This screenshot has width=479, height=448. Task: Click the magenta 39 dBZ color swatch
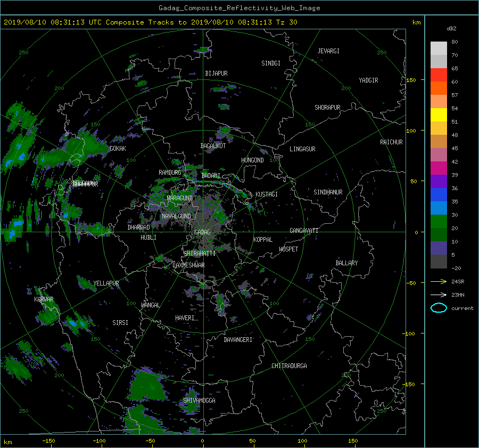(x=439, y=168)
